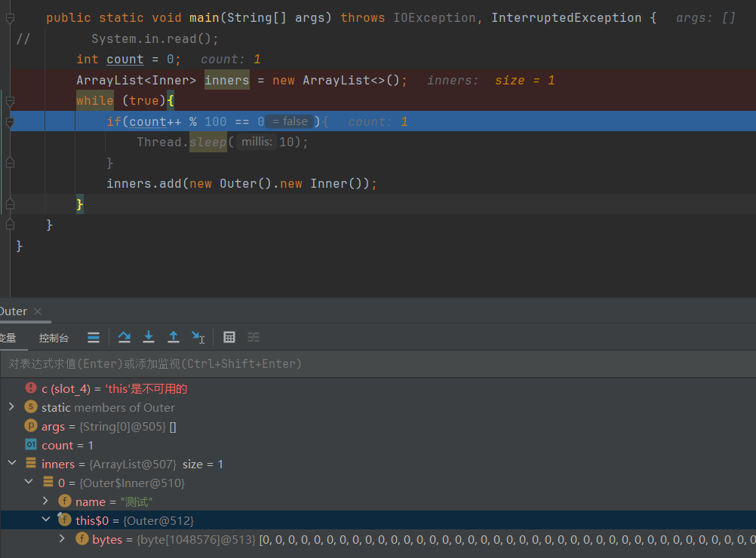Screen dimensions: 756x558
Task: Click the InterruptedException in throws clause
Action: (x=566, y=18)
